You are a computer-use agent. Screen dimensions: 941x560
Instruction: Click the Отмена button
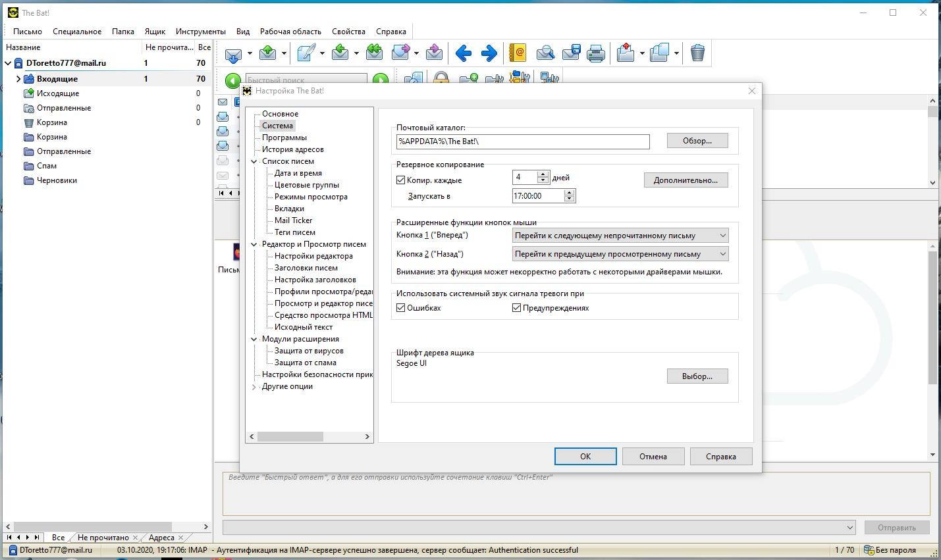pyautogui.click(x=653, y=456)
